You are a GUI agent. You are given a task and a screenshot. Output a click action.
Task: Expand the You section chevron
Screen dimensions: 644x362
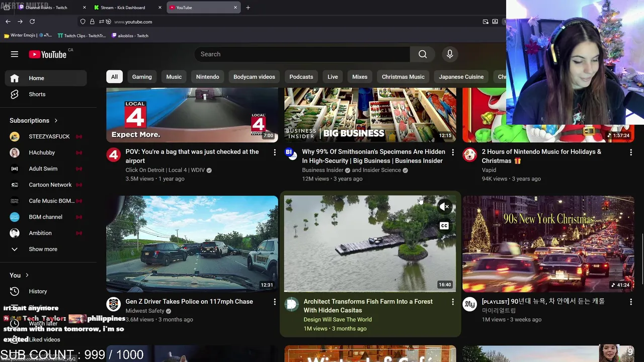click(x=27, y=276)
